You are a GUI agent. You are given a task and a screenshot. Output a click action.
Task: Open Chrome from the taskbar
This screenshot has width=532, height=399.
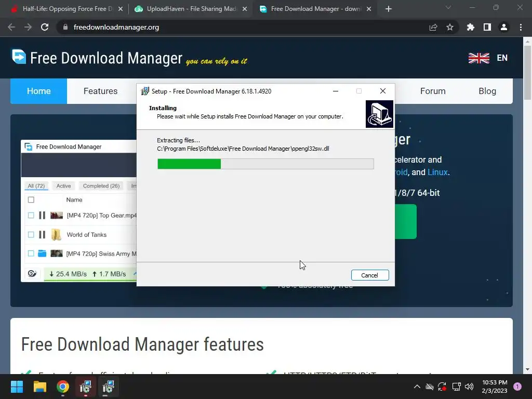63,387
